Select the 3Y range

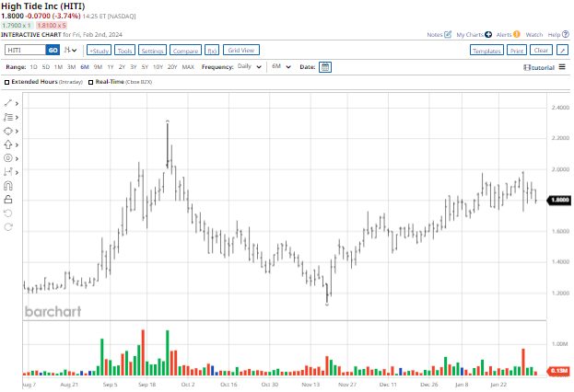click(x=134, y=67)
